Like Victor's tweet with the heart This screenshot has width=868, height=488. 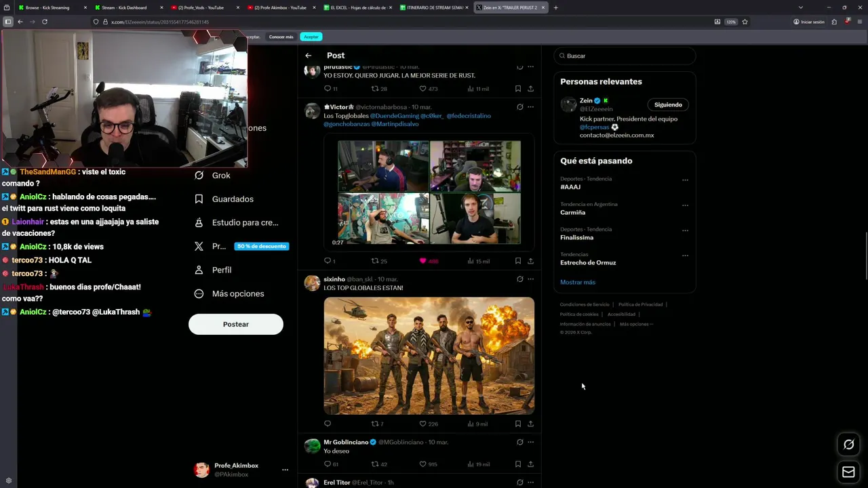coord(423,261)
